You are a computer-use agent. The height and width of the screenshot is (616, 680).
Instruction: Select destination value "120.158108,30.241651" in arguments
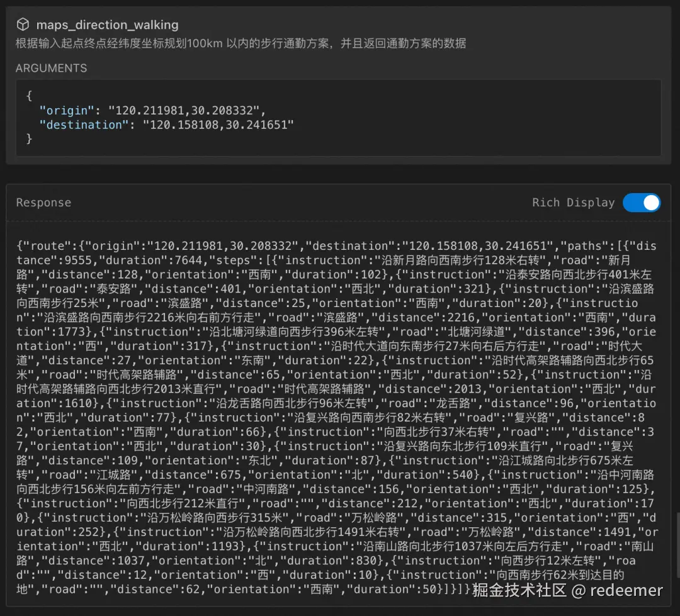click(x=218, y=125)
